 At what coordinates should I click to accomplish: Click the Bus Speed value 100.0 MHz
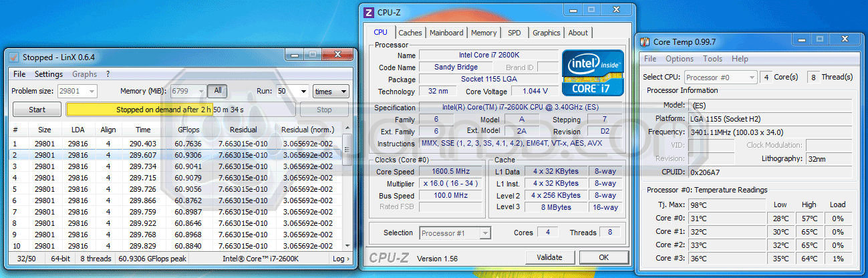(x=451, y=196)
